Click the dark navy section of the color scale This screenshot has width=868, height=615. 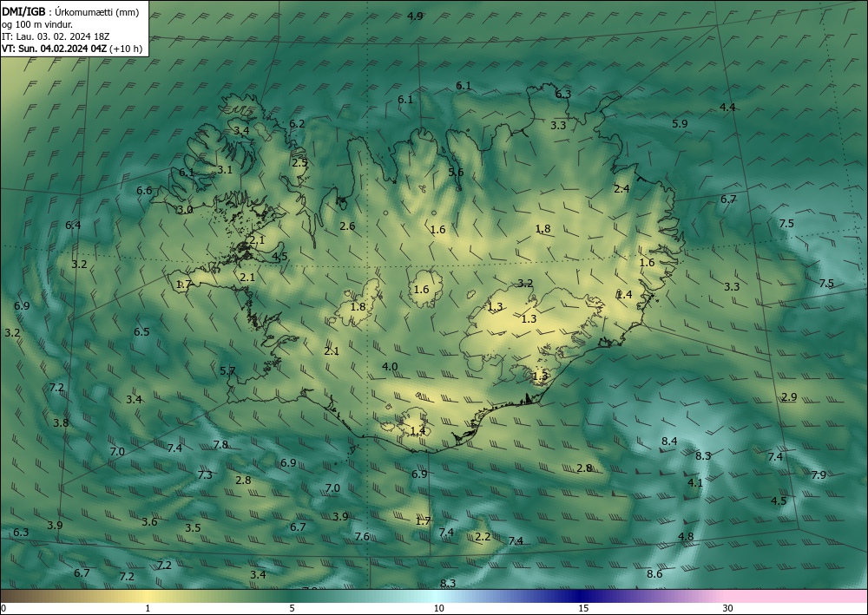coord(582,596)
